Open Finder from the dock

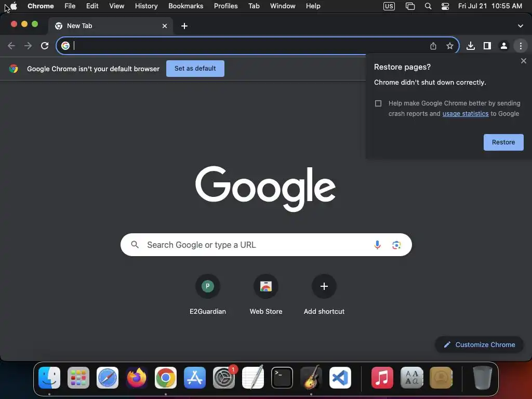[49, 378]
